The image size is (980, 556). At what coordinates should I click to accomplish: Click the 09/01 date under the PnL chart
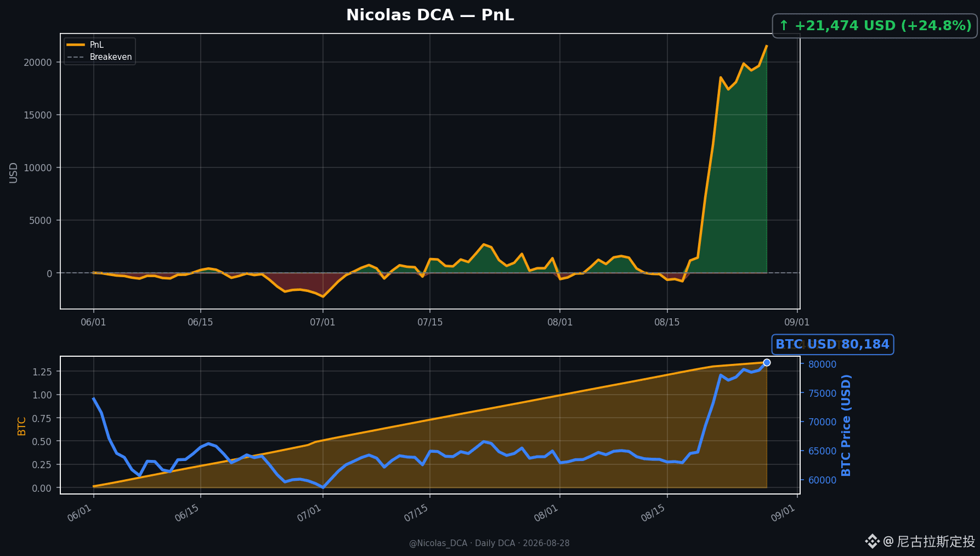pos(797,322)
